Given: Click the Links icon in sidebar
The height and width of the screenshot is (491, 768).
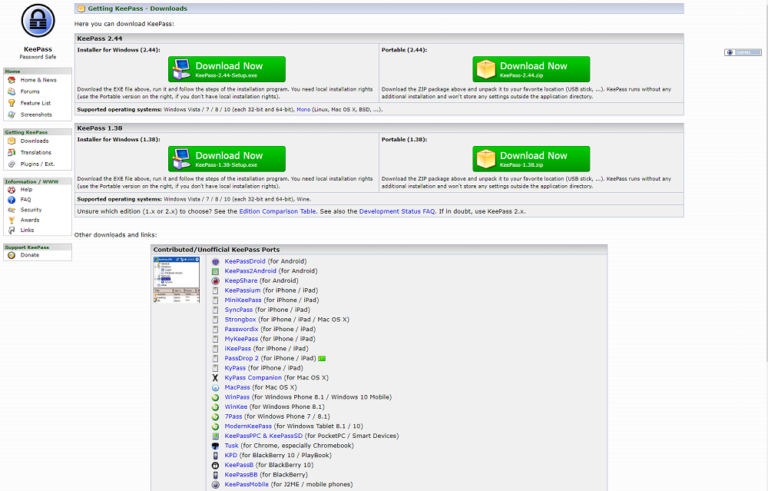Looking at the screenshot, I should coord(11,230).
